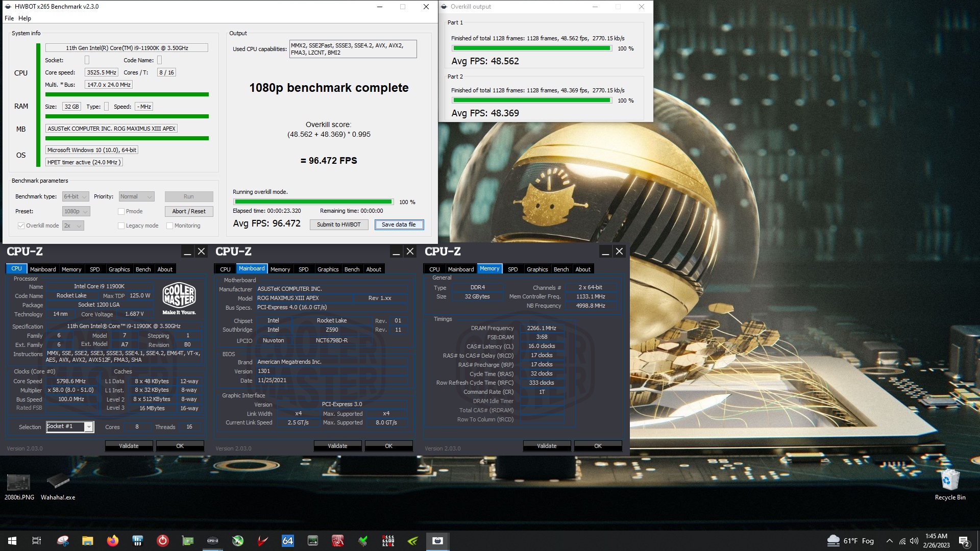This screenshot has height=551, width=980.
Task: Click Validate in the Memory CPU-Z window
Action: point(547,446)
